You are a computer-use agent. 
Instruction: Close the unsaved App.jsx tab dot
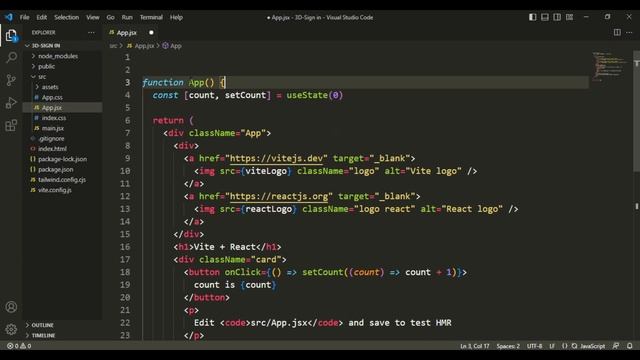[x=151, y=32]
